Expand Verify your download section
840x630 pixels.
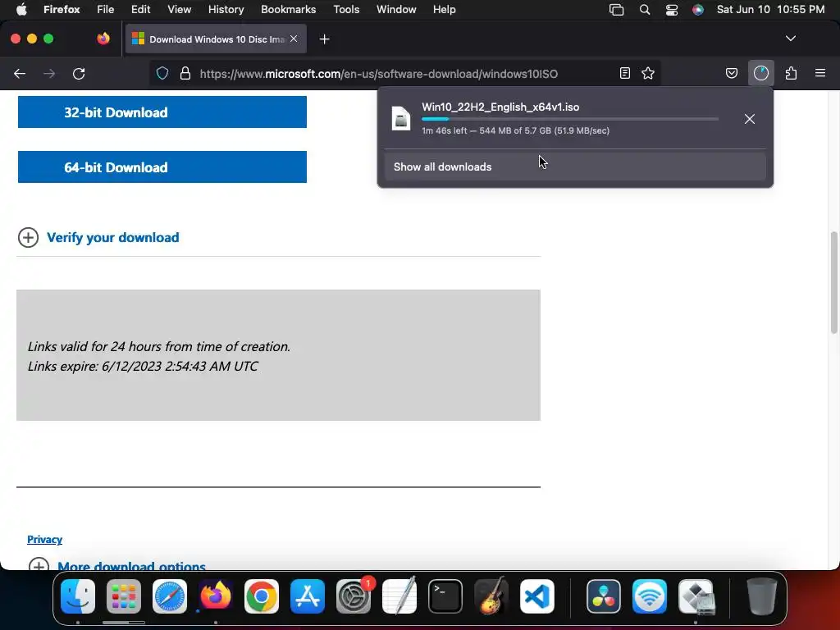pyautogui.click(x=28, y=237)
